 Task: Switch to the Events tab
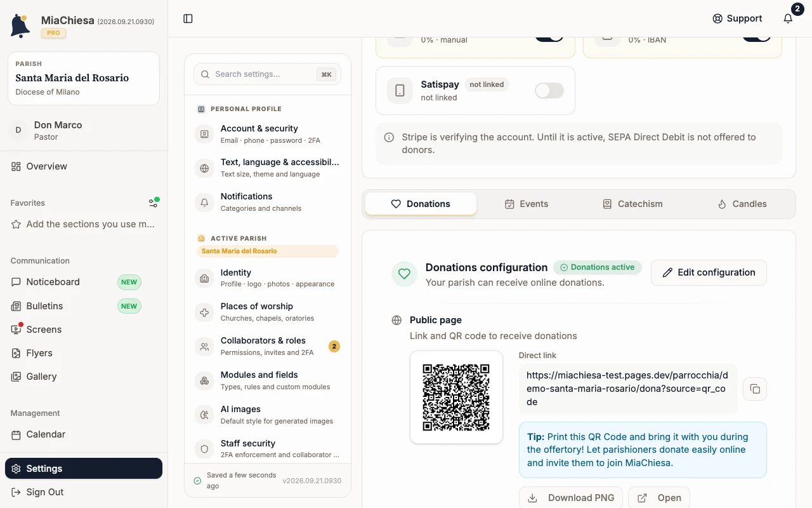527,204
